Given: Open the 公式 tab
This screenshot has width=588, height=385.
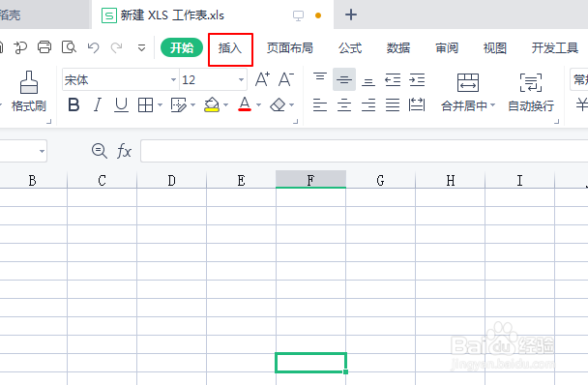Looking at the screenshot, I should [x=350, y=48].
